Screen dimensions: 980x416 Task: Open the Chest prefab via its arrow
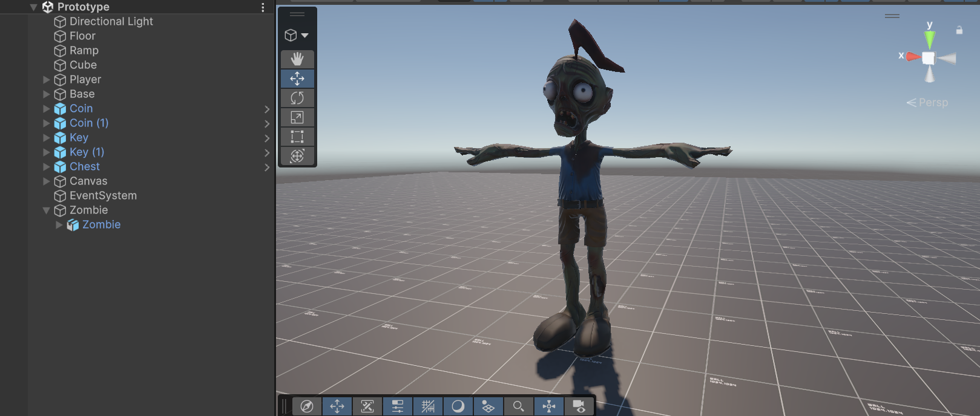pos(267,167)
